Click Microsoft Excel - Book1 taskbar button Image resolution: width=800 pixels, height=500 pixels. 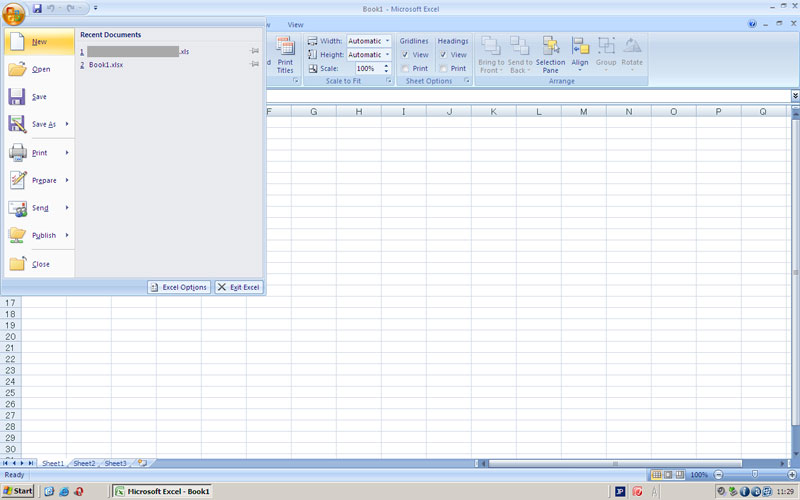(x=162, y=491)
